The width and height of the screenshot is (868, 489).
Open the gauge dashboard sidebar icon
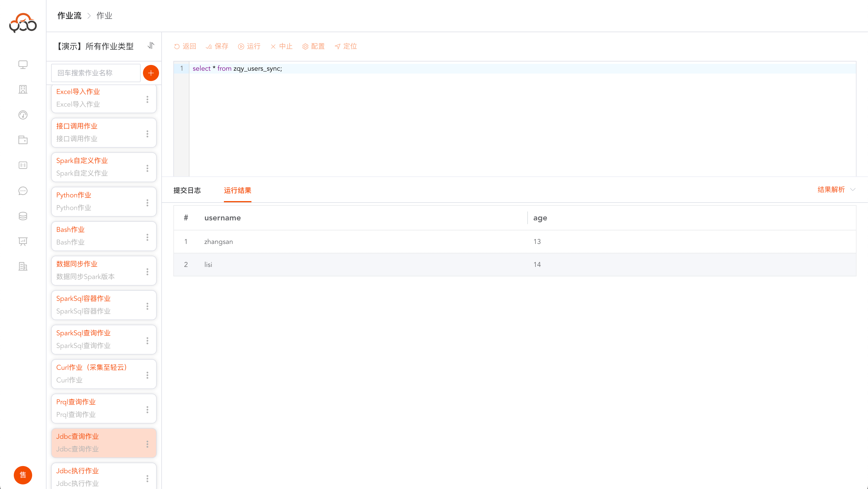point(23,115)
